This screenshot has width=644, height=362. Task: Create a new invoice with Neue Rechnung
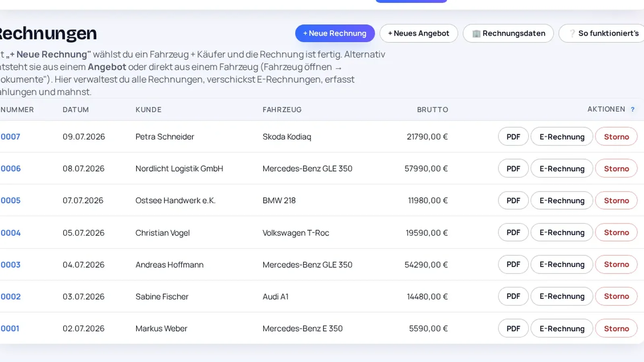click(335, 33)
